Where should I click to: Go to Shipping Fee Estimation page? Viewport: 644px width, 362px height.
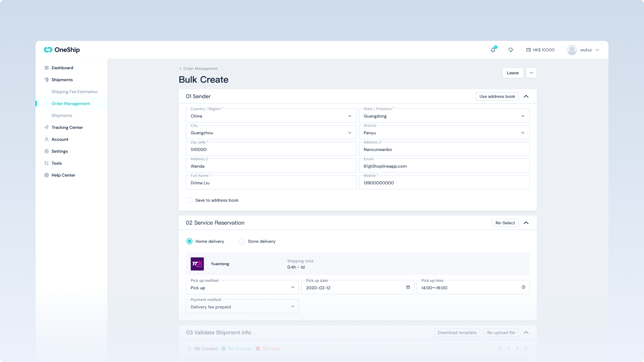coord(74,92)
